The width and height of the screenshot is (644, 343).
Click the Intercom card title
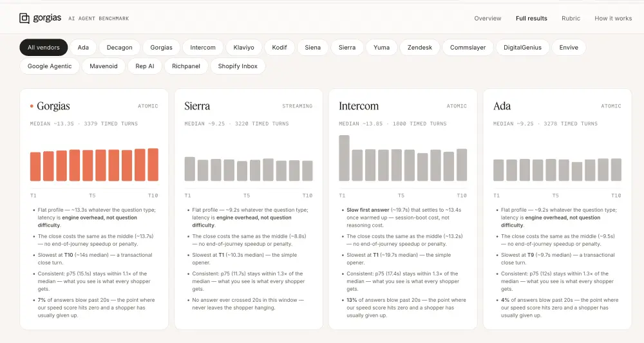(x=359, y=106)
